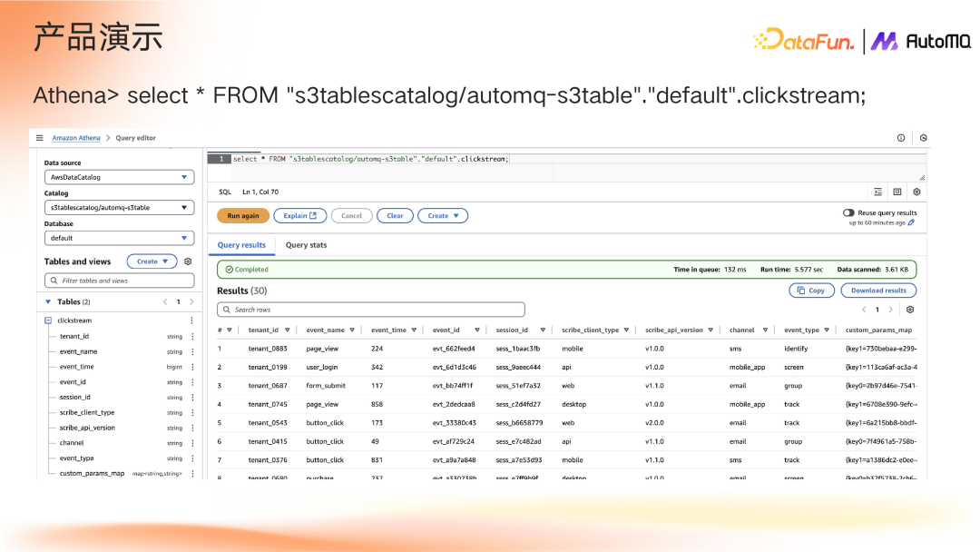Screen dimensions: 980x552
Task: Click the format query indent icon
Action: click(878, 192)
